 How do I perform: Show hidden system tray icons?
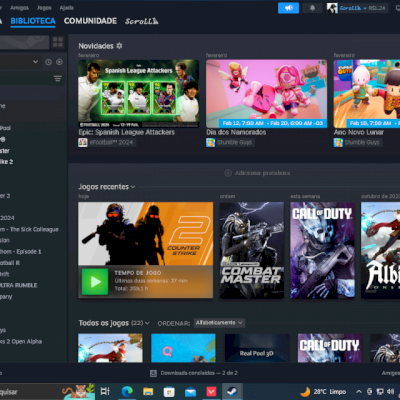(x=358, y=392)
